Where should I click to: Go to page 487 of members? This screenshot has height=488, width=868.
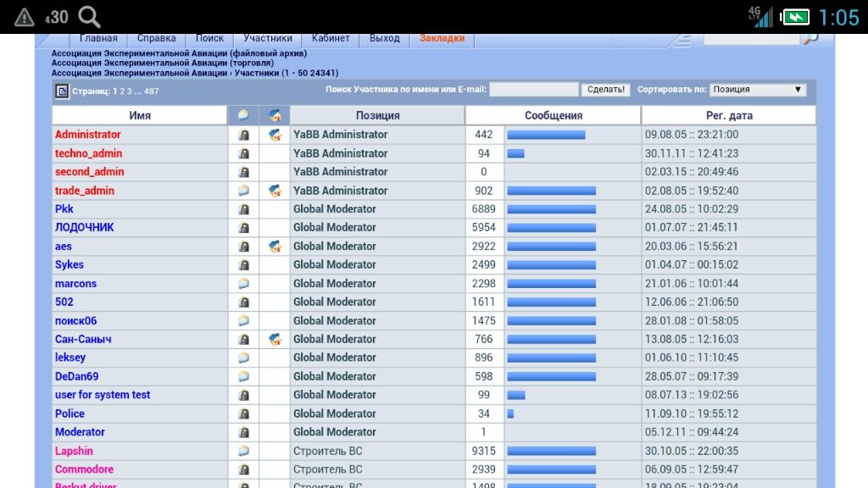point(151,91)
